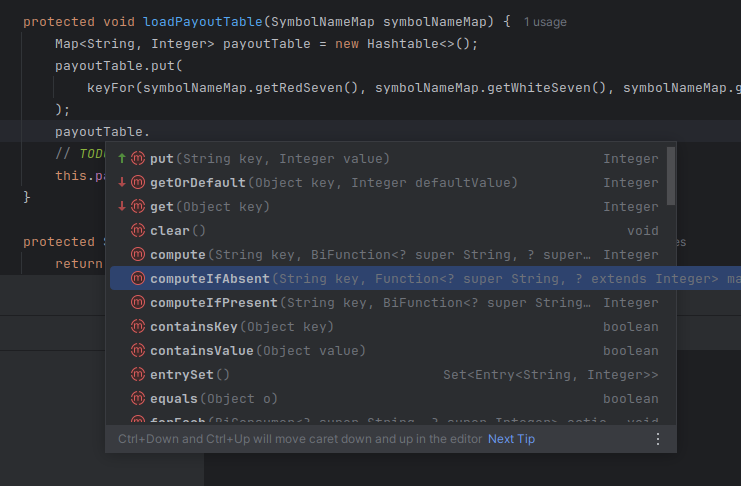The width and height of the screenshot is (741, 486).
Task: Pick containsValue from the autocomplete list
Action: tap(202, 351)
